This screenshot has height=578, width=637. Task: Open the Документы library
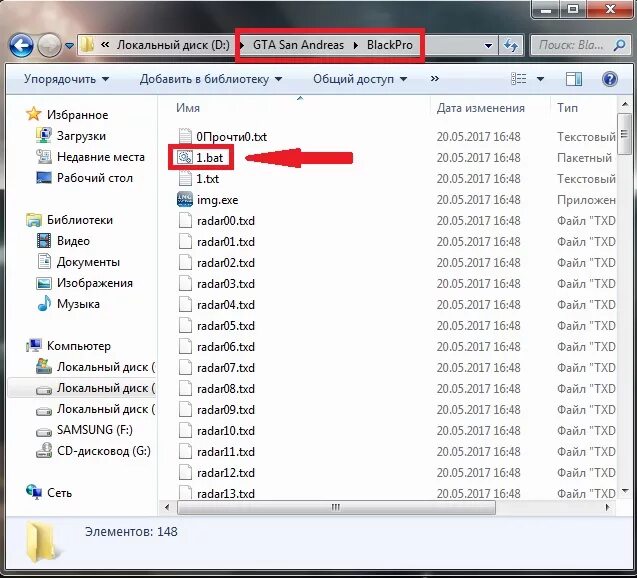tap(88, 262)
